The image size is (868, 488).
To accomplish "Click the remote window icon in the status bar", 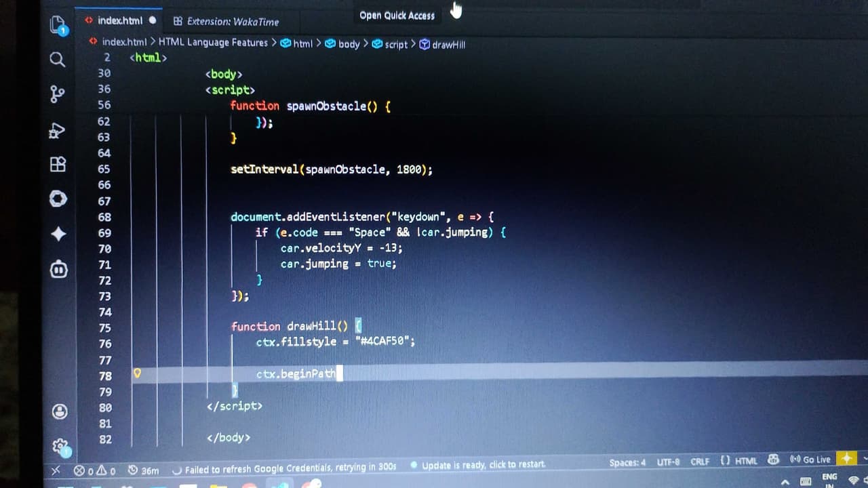I will [x=56, y=470].
